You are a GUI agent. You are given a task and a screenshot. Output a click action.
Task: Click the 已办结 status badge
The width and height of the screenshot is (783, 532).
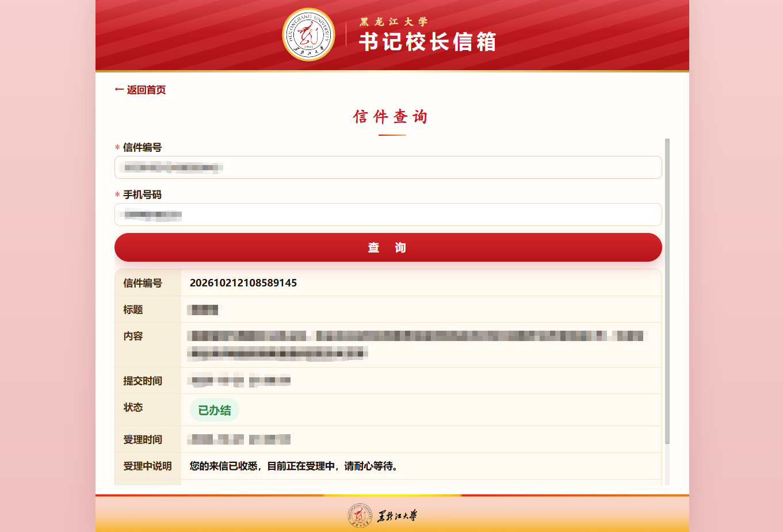215,410
